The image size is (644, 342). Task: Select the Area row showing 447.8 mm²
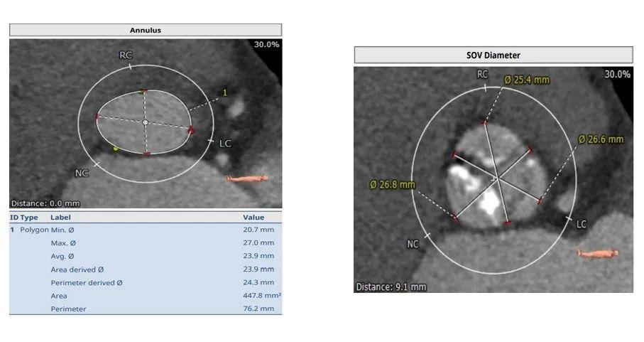145,295
